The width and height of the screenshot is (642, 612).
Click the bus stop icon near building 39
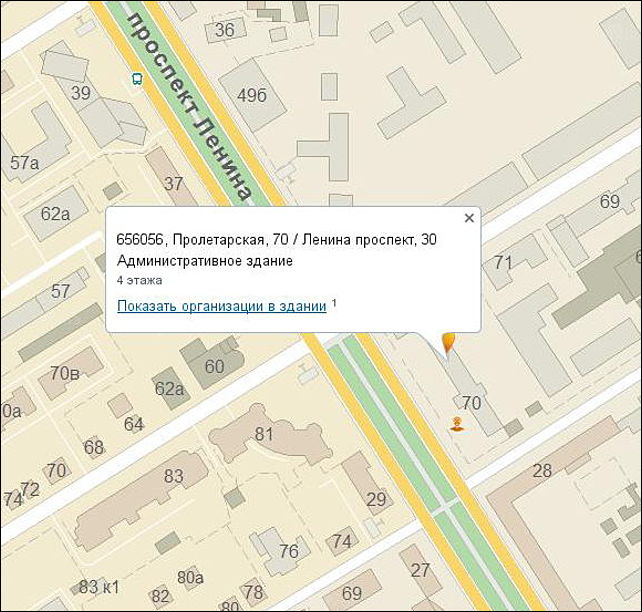click(x=135, y=78)
